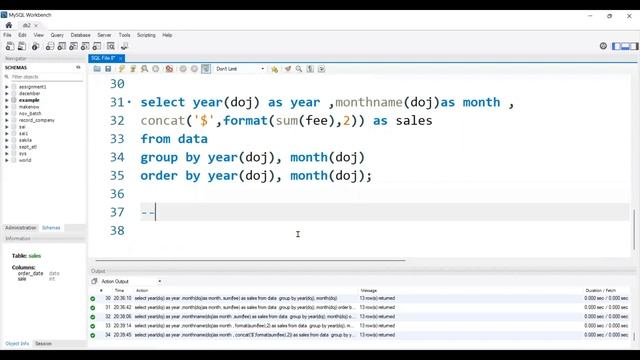640x360 pixels.
Task: Expand the record_company schema
Action: coord(7,120)
